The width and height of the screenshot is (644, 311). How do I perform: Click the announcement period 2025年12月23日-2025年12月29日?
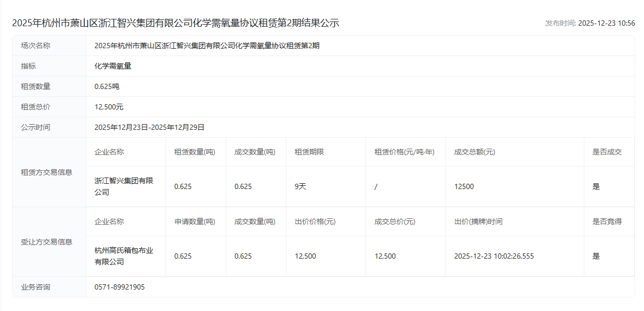[x=149, y=127]
